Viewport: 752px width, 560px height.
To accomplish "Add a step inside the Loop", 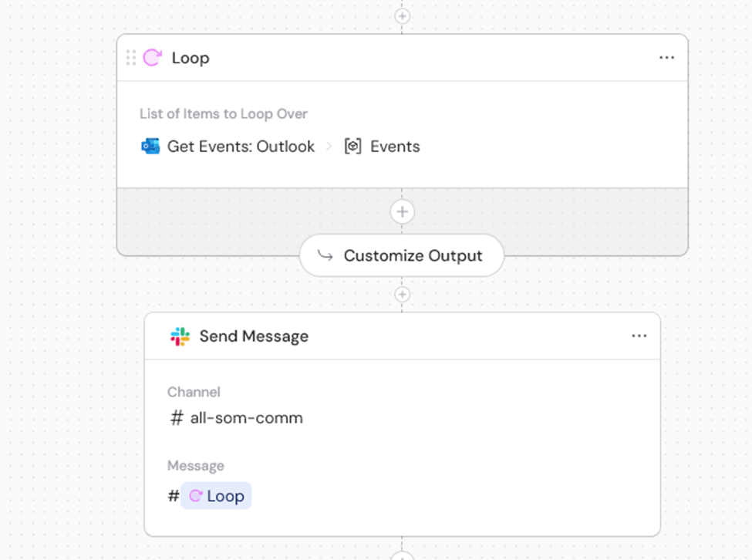I will pyautogui.click(x=401, y=211).
